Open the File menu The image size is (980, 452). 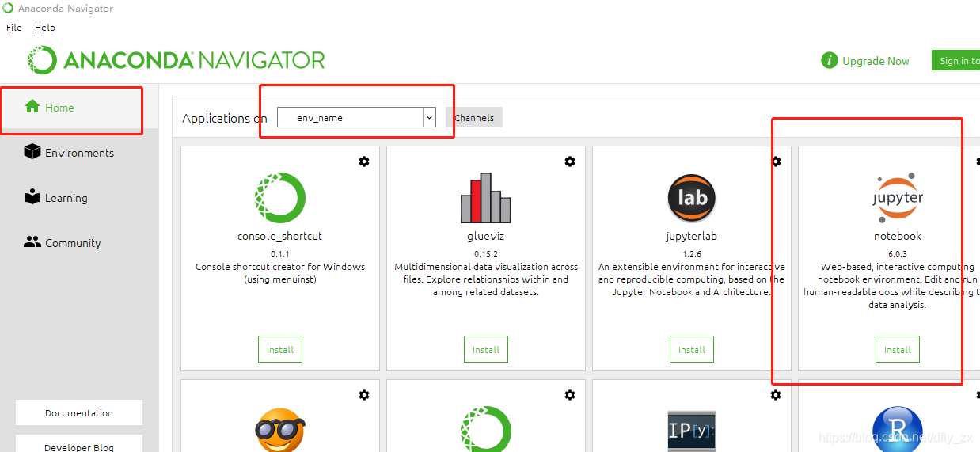(14, 28)
